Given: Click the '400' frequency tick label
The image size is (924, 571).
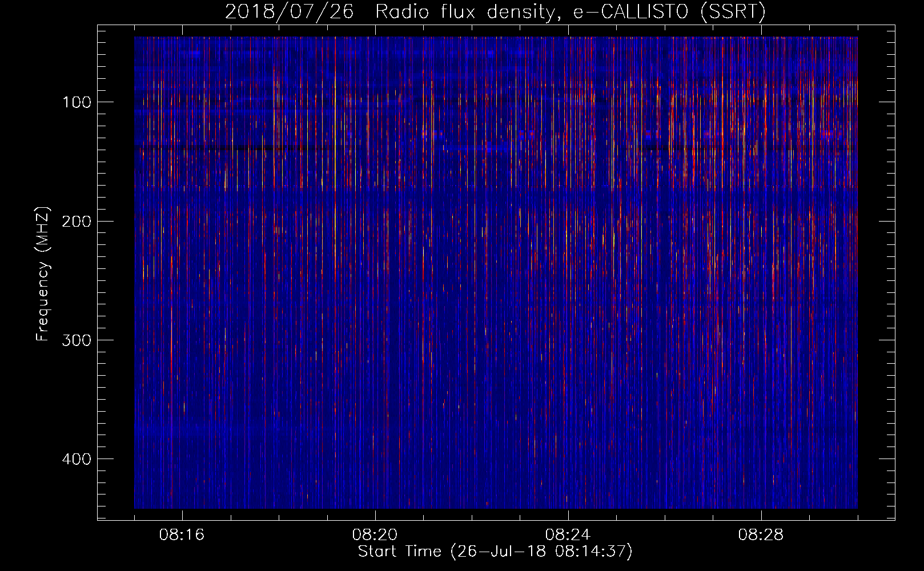Looking at the screenshot, I should tap(77, 459).
